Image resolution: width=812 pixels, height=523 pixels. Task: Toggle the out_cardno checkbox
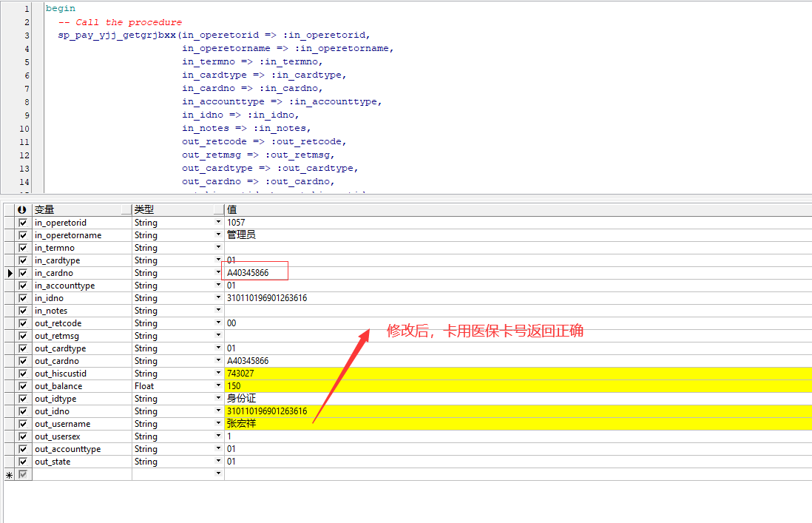click(x=23, y=361)
